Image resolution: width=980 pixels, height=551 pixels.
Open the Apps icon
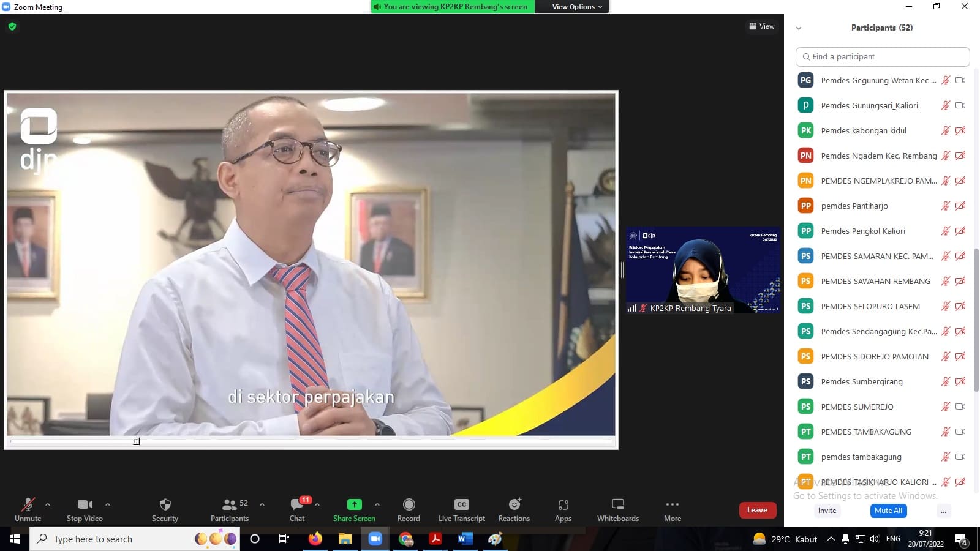click(x=563, y=504)
